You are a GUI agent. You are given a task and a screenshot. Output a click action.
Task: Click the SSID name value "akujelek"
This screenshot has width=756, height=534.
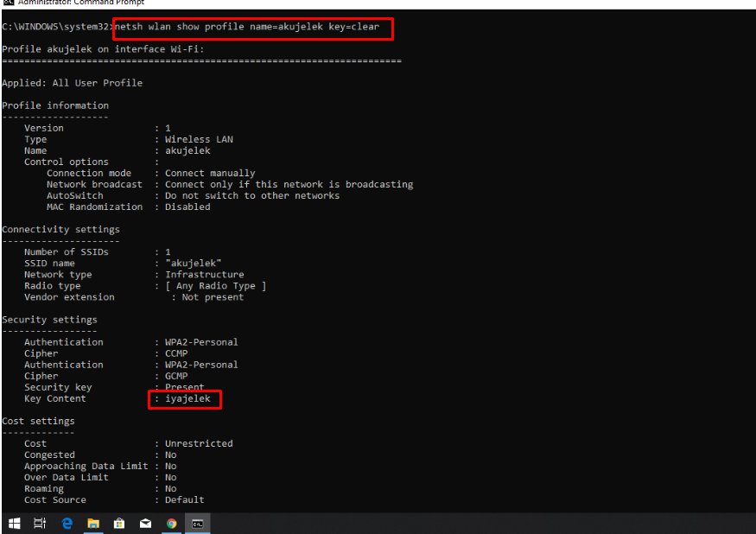tap(194, 264)
